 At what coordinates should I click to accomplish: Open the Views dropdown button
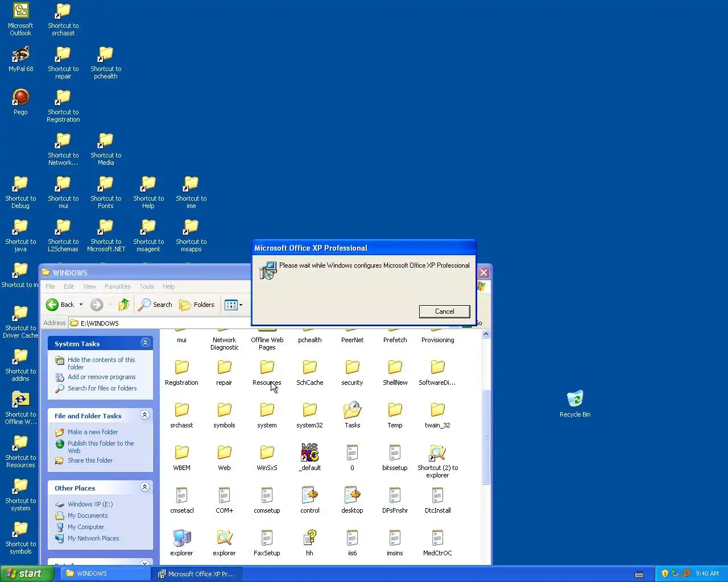(234, 305)
